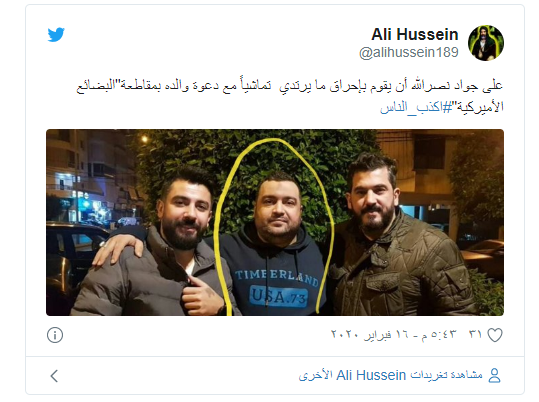Open the tweet info circle icon
Screen dimensions: 539x402
pyautogui.click(x=55, y=335)
